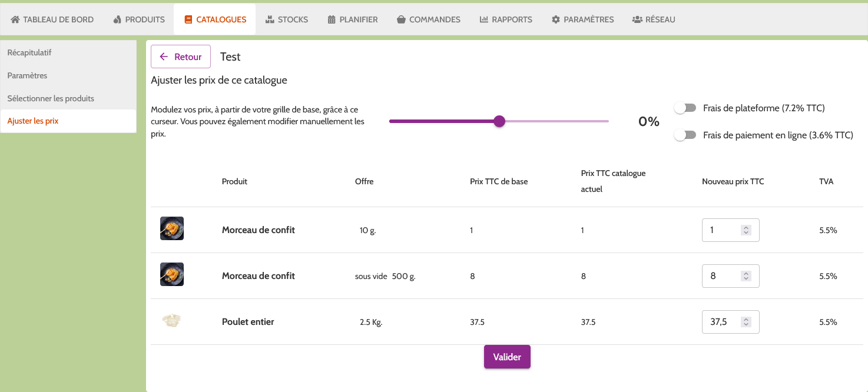Click stepper arrows for Poulet entier price

(746, 322)
